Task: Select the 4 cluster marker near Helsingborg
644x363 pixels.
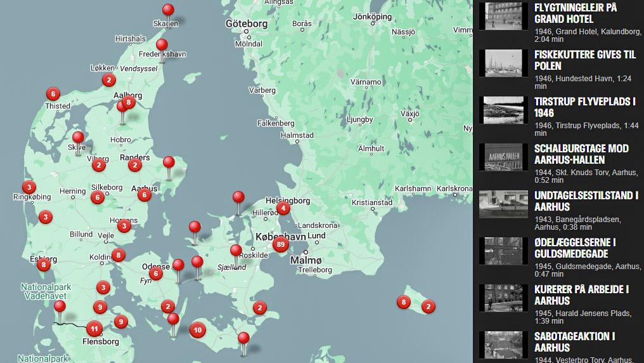Action: coord(283,208)
